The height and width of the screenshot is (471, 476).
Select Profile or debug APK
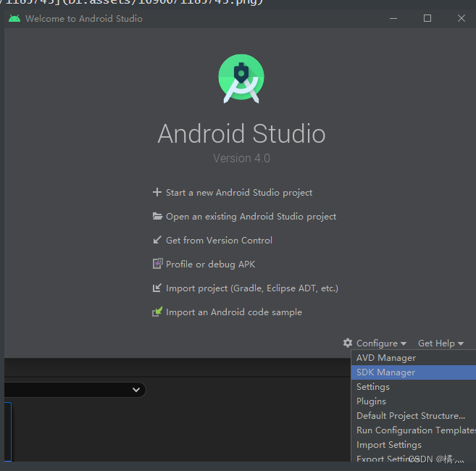[x=210, y=264]
